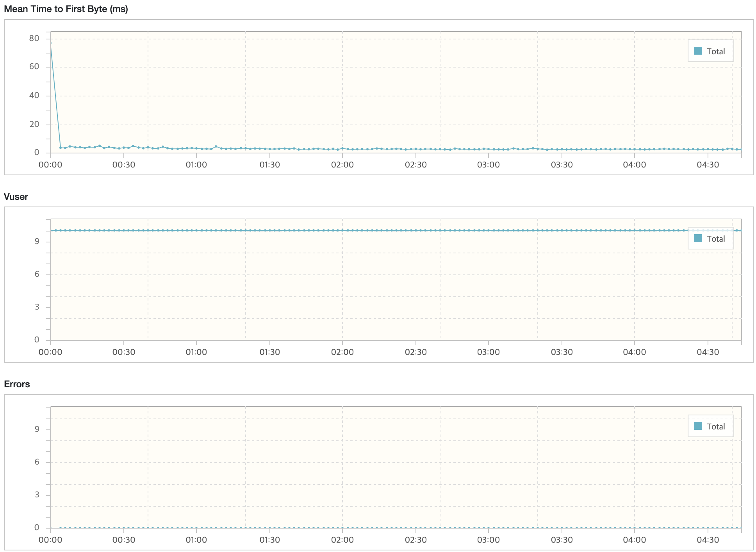Click the Total color swatch in Errors legend
The image size is (756, 552).
point(698,426)
